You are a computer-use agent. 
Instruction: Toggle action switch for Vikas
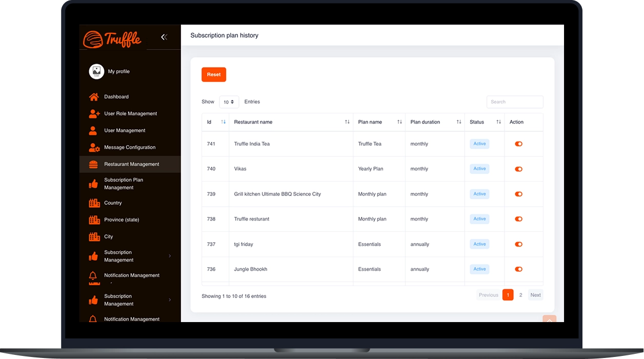pos(518,169)
